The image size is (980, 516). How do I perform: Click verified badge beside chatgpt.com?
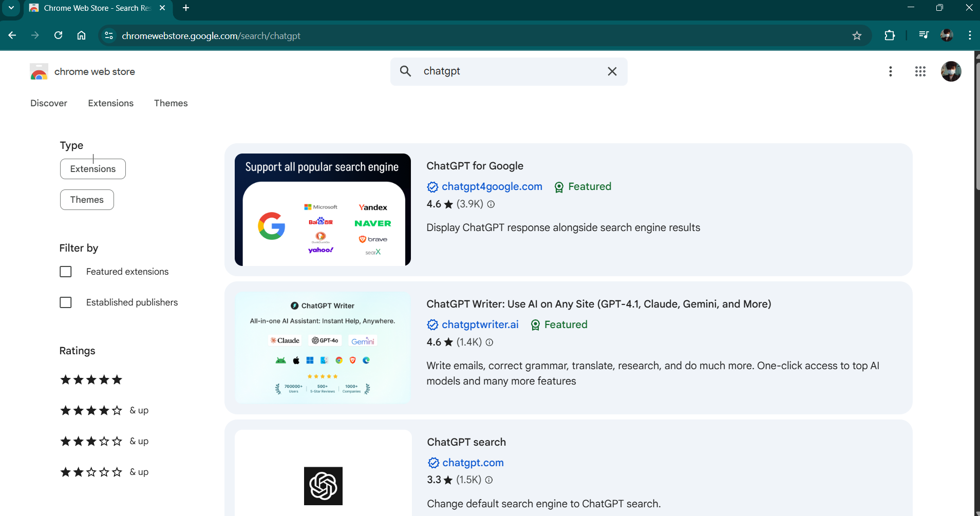point(434,463)
